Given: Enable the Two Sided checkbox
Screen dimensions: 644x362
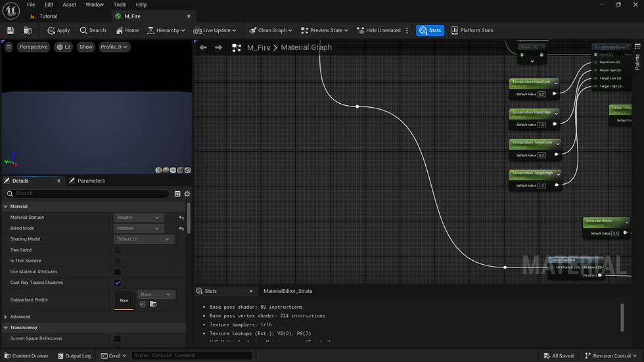Looking at the screenshot, I should point(118,250).
